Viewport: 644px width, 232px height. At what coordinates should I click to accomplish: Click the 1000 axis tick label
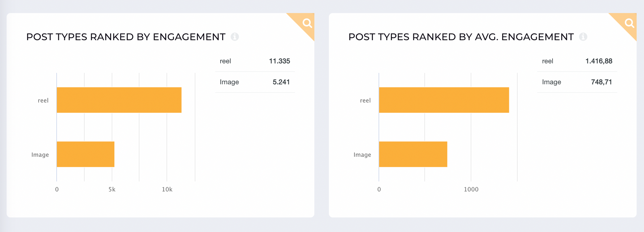tap(471, 190)
